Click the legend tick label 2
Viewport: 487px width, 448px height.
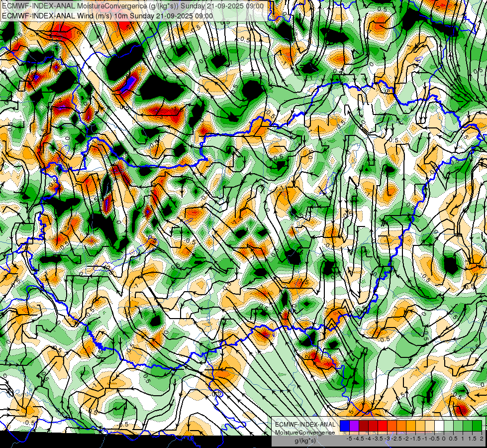click(x=482, y=439)
